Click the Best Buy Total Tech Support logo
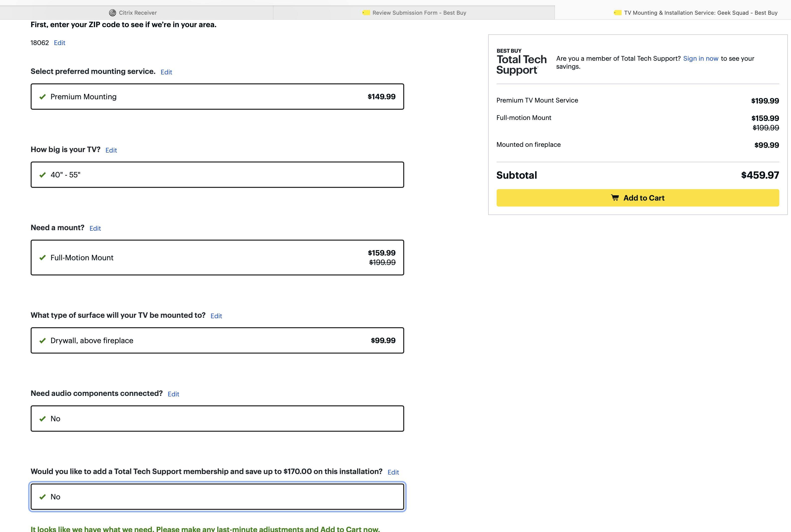This screenshot has height=532, width=791. tap(521, 61)
